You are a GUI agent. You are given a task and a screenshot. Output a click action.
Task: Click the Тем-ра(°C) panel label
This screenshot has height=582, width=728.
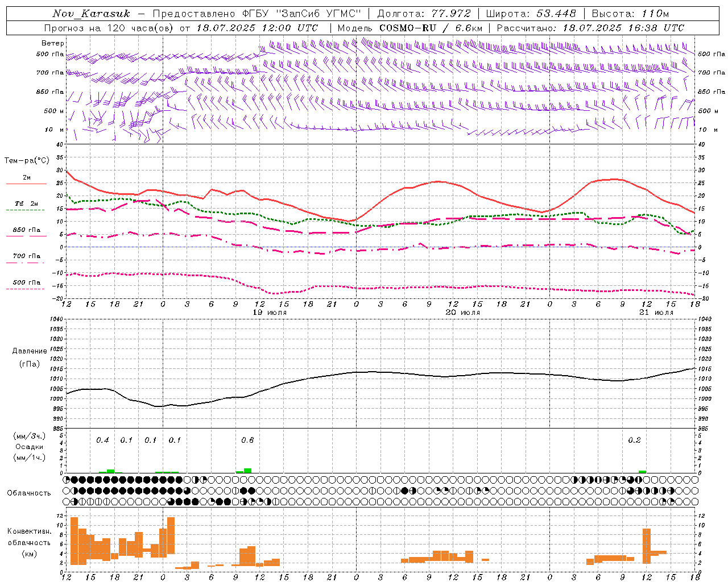coord(27,161)
